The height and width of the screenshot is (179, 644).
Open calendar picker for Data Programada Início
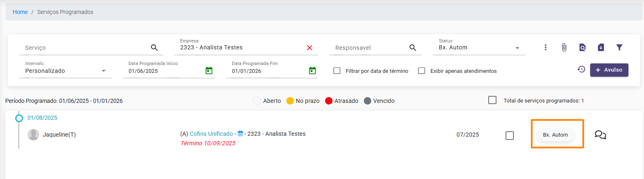[x=209, y=71]
